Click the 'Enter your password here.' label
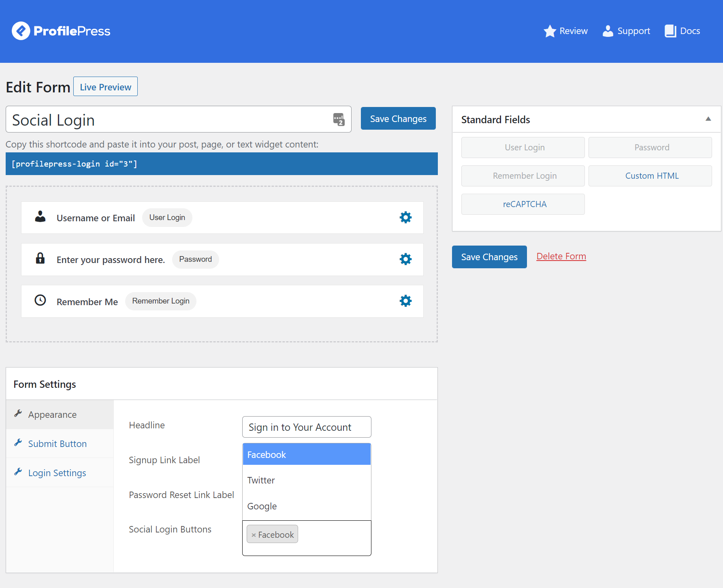723x588 pixels. point(111,260)
